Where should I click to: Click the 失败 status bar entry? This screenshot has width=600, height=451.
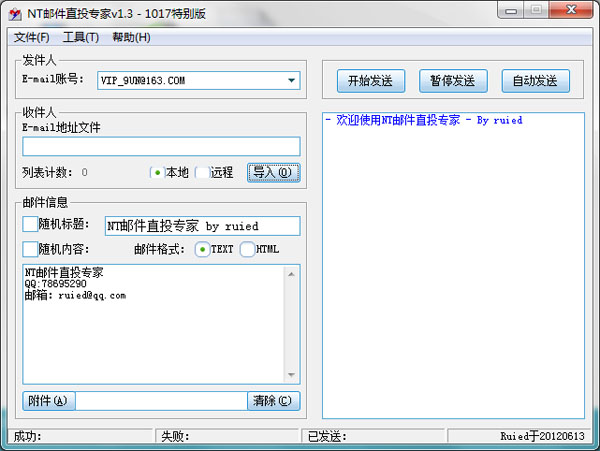coord(227,436)
